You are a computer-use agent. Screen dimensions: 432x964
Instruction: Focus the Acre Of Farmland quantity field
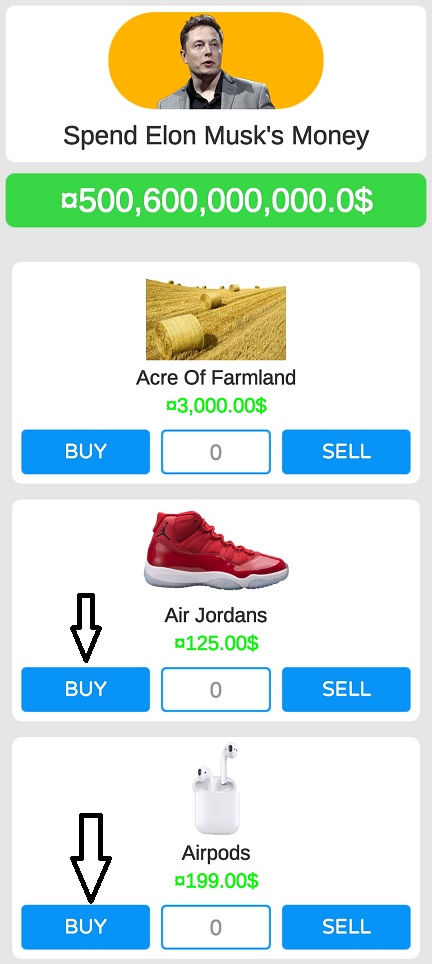[216, 452]
